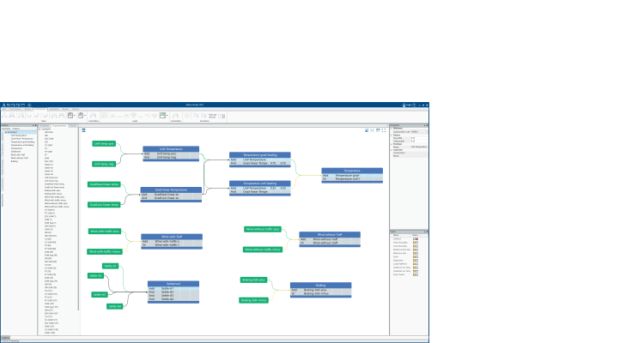Viewport: 644px width, 343px height.
Task: Click the Settle-A3 green node
Action: 99,295
